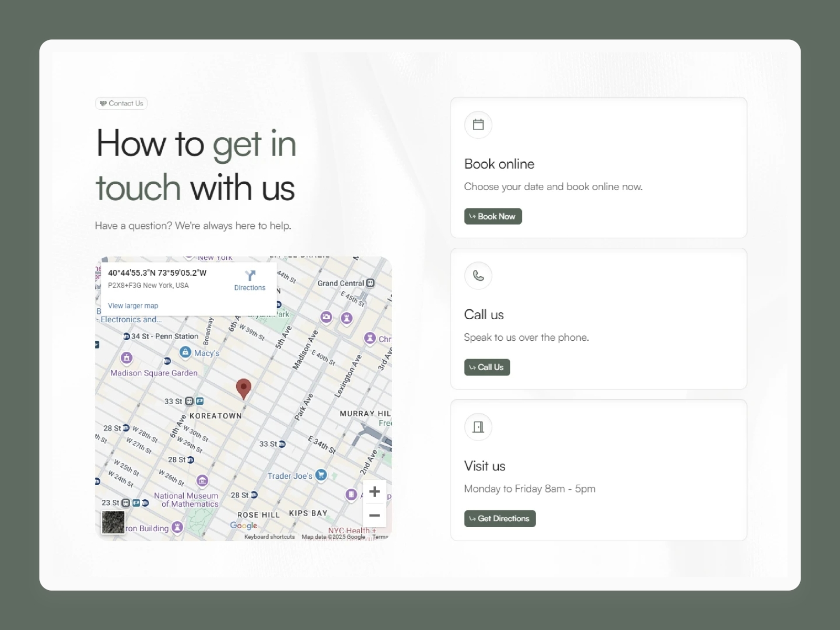Click the phone icon on the Call us card

click(478, 276)
